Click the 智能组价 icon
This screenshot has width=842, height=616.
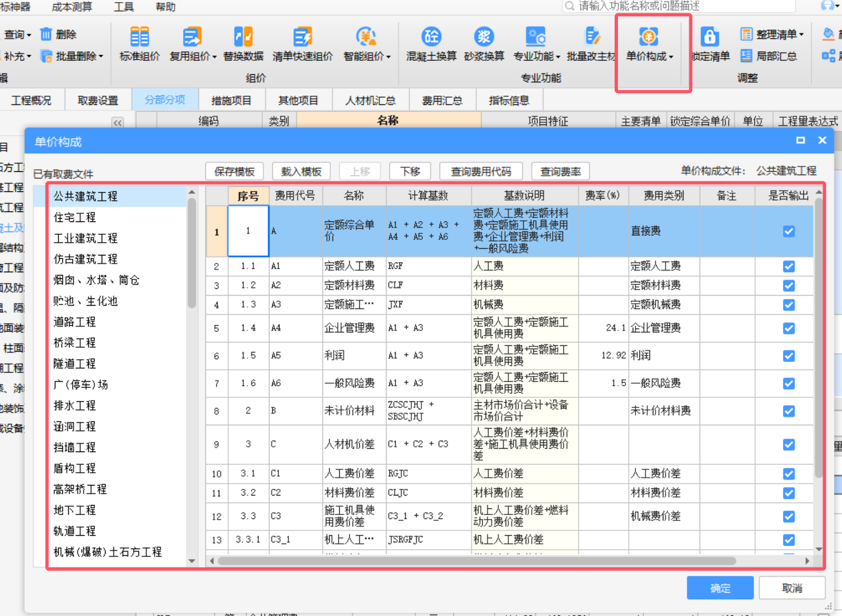pyautogui.click(x=366, y=36)
